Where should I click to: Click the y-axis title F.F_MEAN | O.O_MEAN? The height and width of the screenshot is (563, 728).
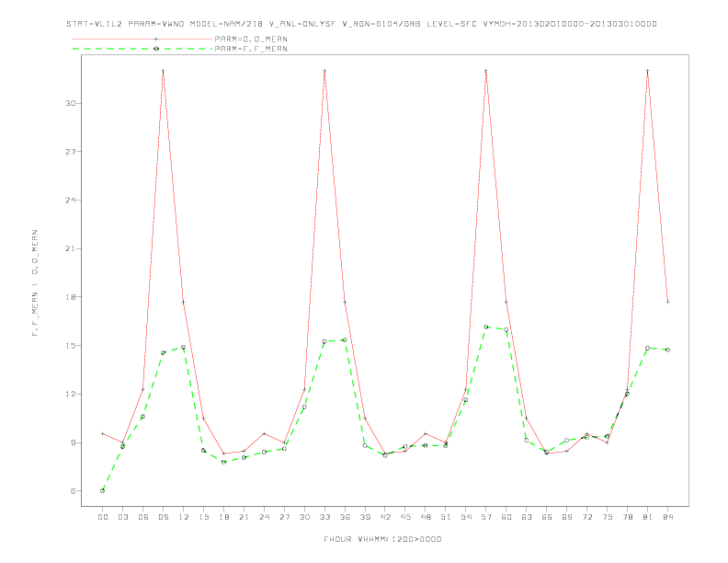35,283
